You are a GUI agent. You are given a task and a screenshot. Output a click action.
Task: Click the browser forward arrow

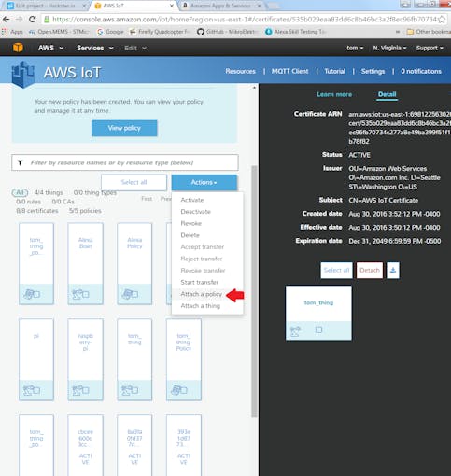coord(20,20)
